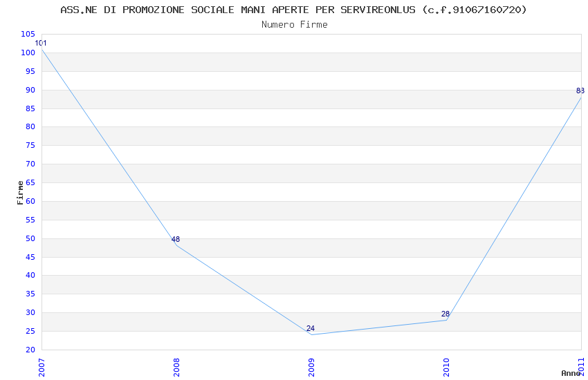This screenshot has height=380, width=588.
Task: Click y-axis tick label 100
Action: (x=28, y=53)
